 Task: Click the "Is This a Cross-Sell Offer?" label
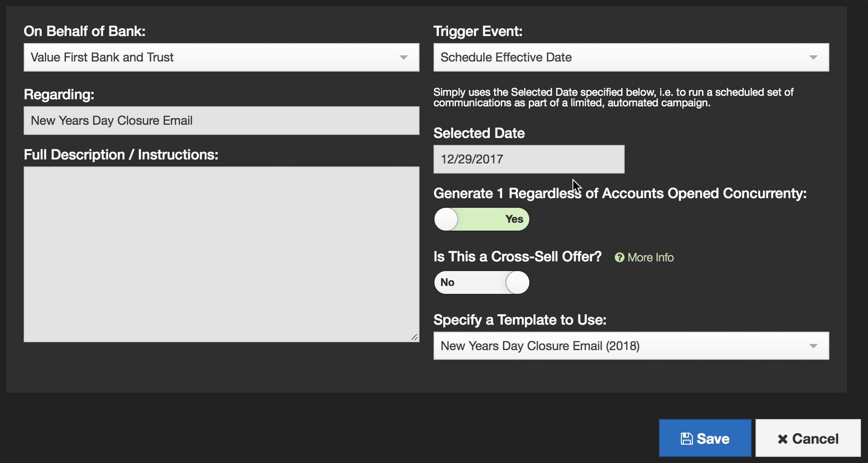click(517, 257)
